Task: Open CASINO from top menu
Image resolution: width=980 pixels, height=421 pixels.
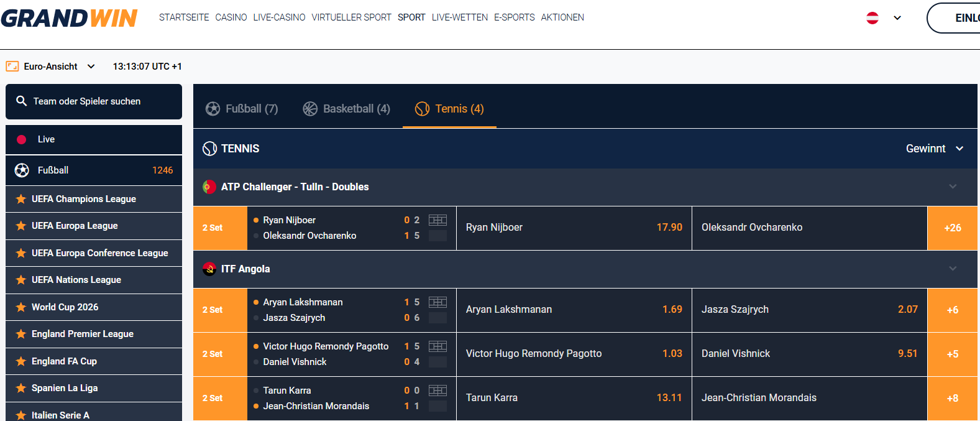Action: pos(231,17)
